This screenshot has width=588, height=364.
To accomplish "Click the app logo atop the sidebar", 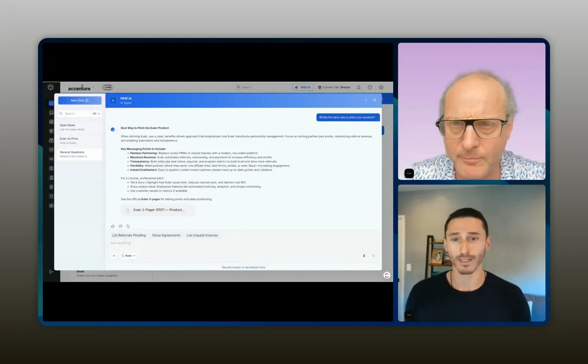I will [x=51, y=87].
